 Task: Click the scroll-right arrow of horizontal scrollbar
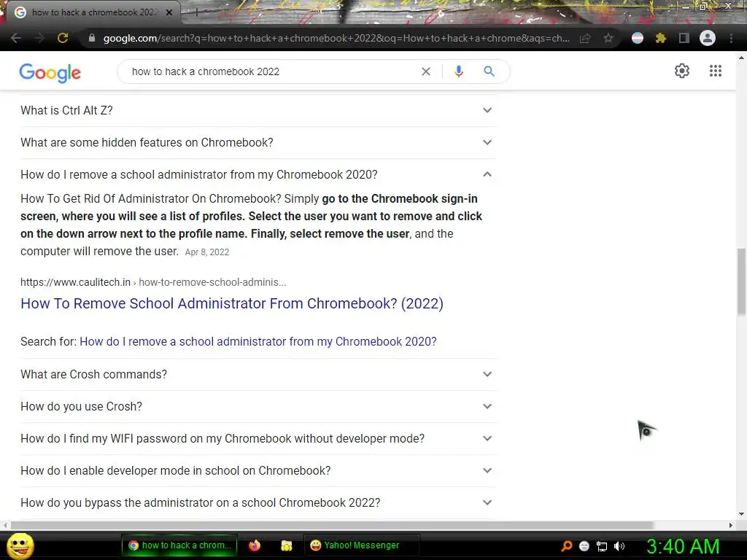tap(731, 525)
